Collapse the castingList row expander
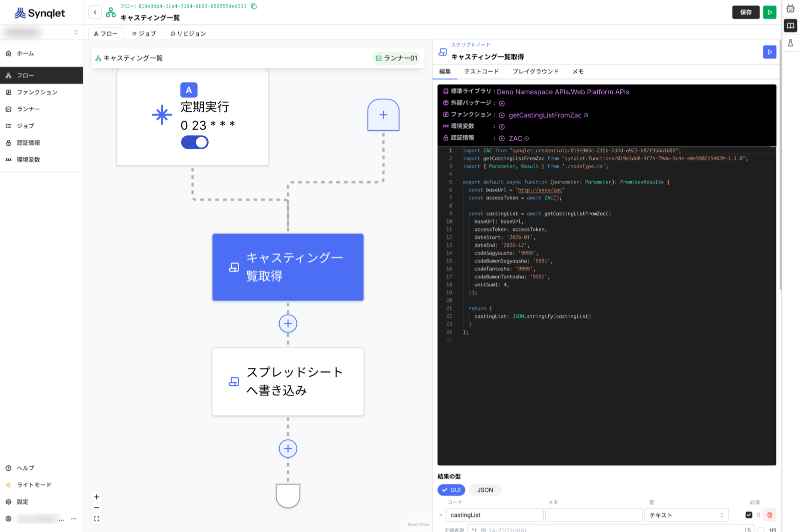Screen dimensions: 799x532 pos(440,515)
